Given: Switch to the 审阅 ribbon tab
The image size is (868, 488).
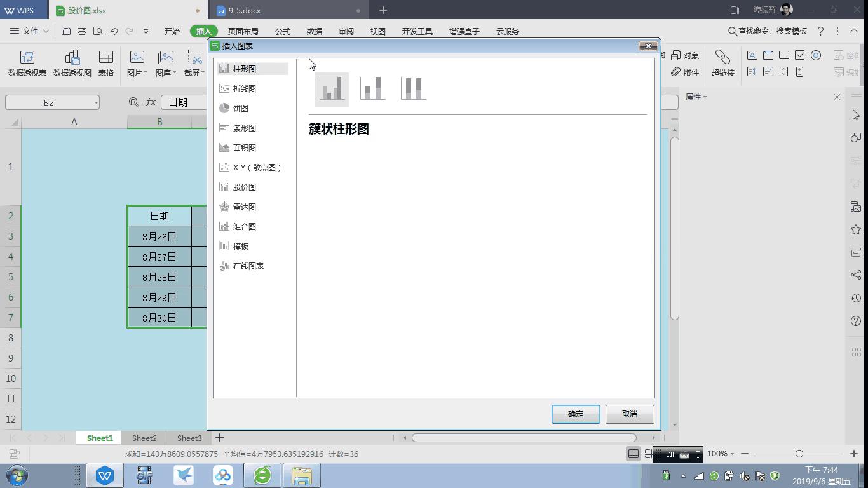Looking at the screenshot, I should click(x=346, y=31).
